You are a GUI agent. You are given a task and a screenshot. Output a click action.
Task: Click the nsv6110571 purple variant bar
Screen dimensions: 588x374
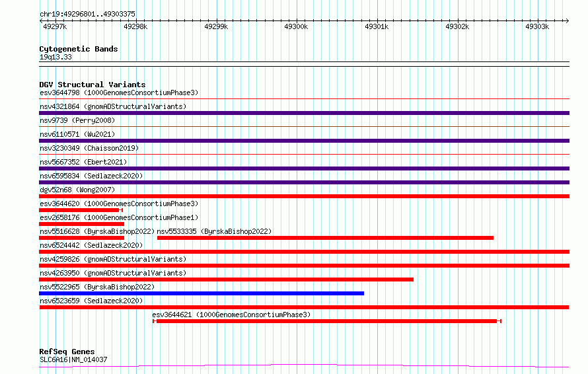point(304,141)
